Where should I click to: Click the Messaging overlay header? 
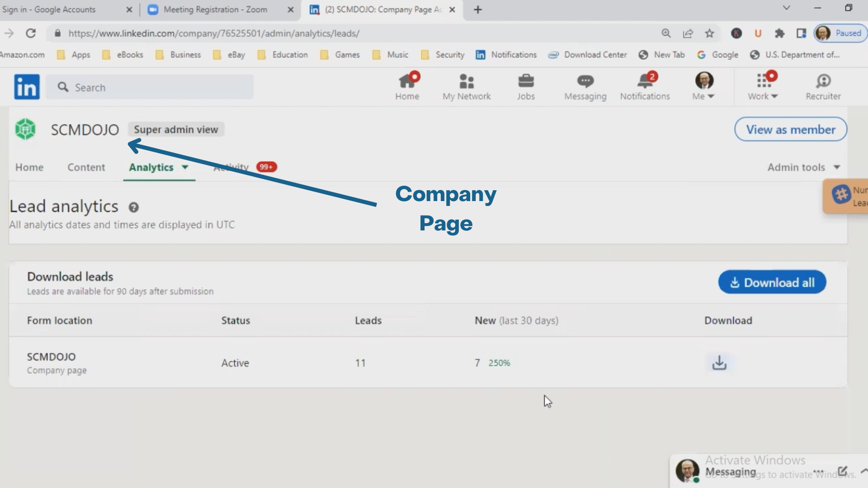pyautogui.click(x=769, y=471)
